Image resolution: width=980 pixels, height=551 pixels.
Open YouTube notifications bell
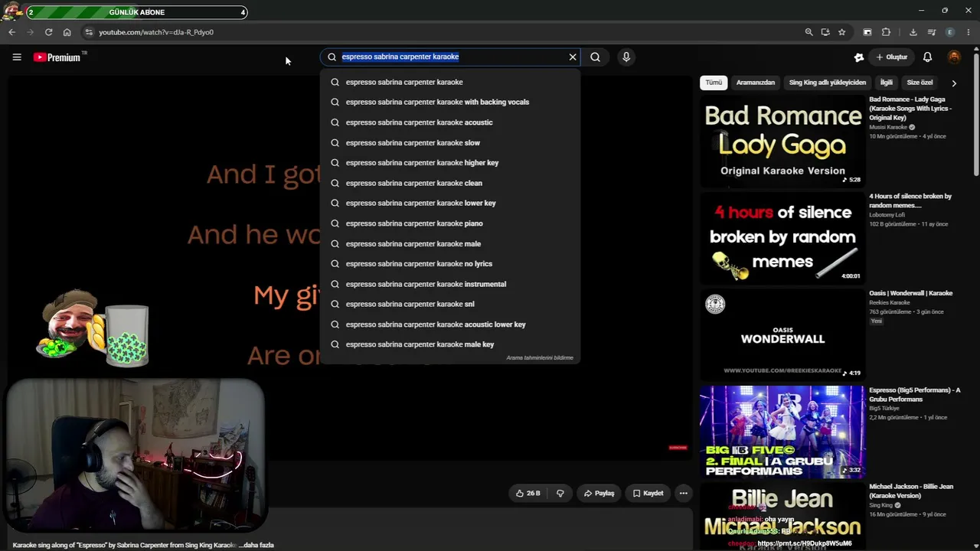tap(927, 57)
